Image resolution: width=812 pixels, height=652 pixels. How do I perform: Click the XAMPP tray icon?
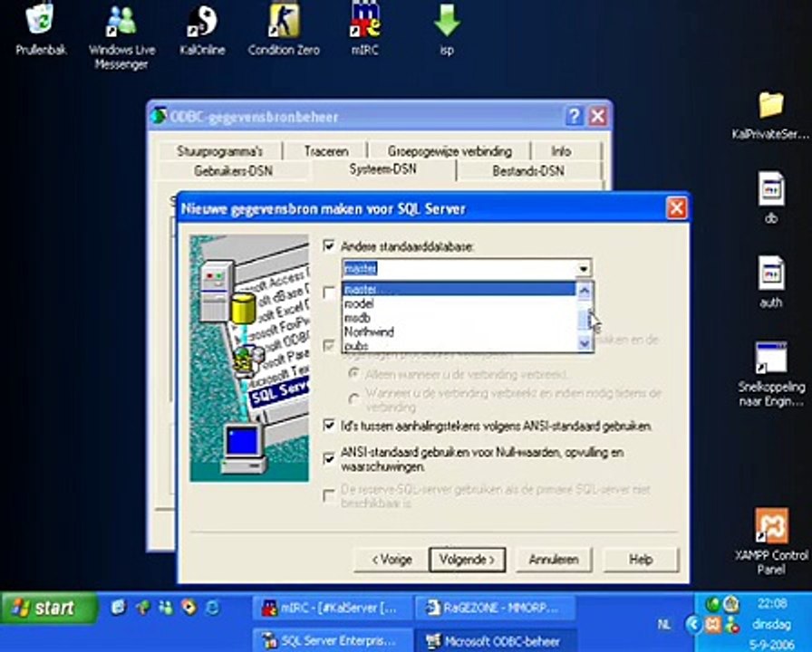click(713, 625)
